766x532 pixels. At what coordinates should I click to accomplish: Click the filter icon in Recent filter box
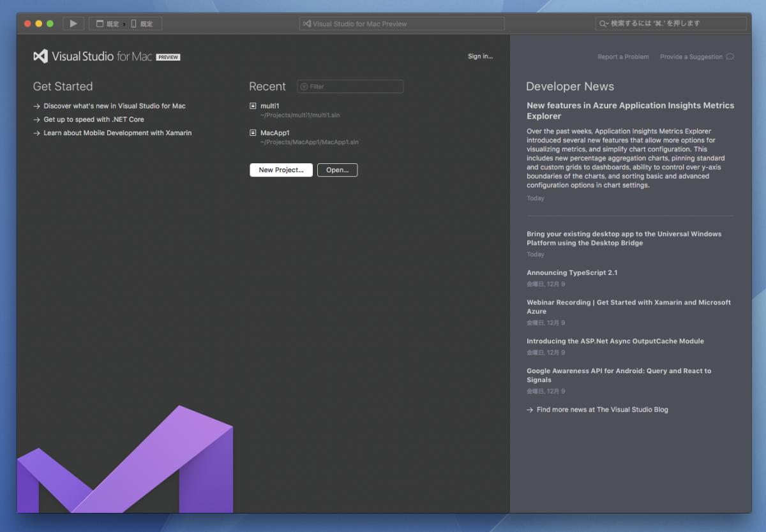click(304, 86)
